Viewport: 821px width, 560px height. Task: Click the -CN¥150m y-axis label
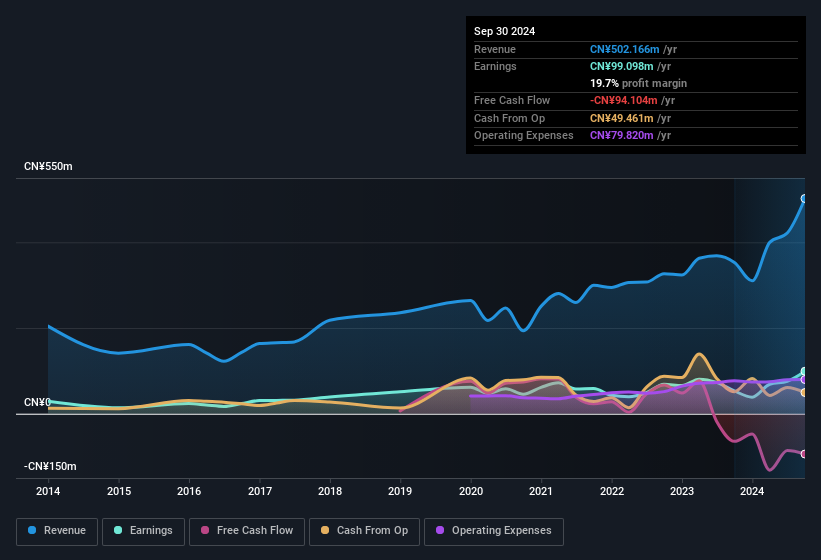coord(50,466)
